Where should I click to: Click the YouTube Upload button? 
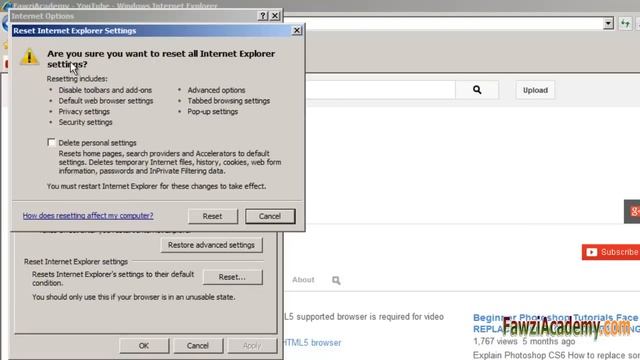535,90
